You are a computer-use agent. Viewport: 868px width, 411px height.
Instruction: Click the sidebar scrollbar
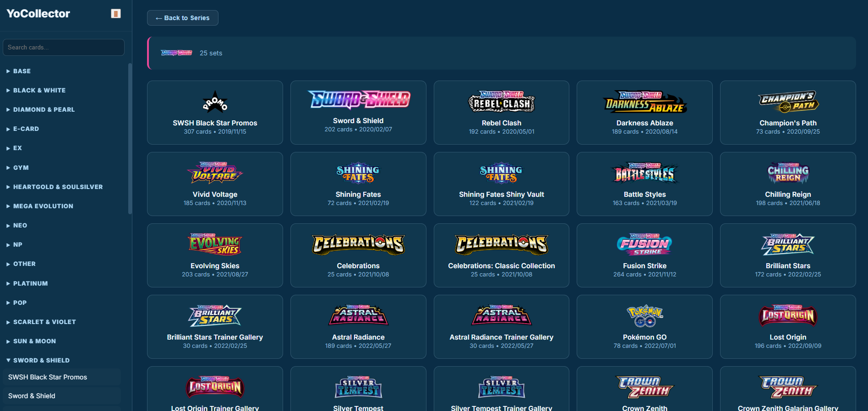pos(130,139)
